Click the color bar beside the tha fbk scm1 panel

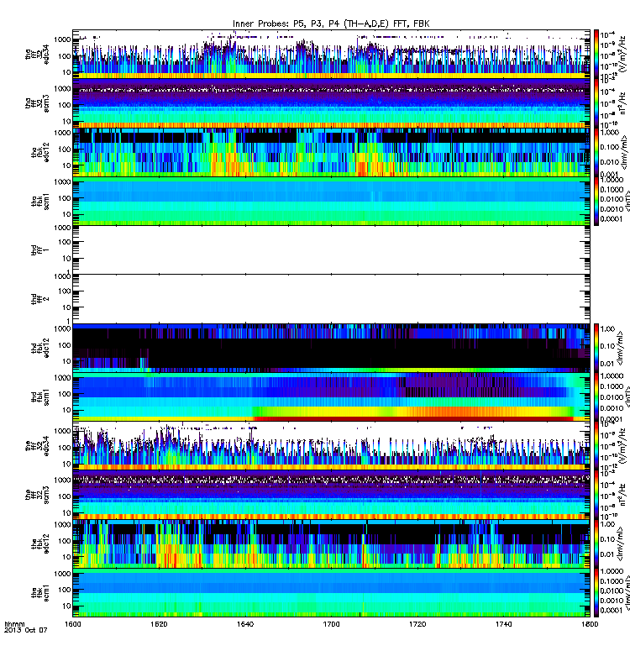click(x=596, y=201)
